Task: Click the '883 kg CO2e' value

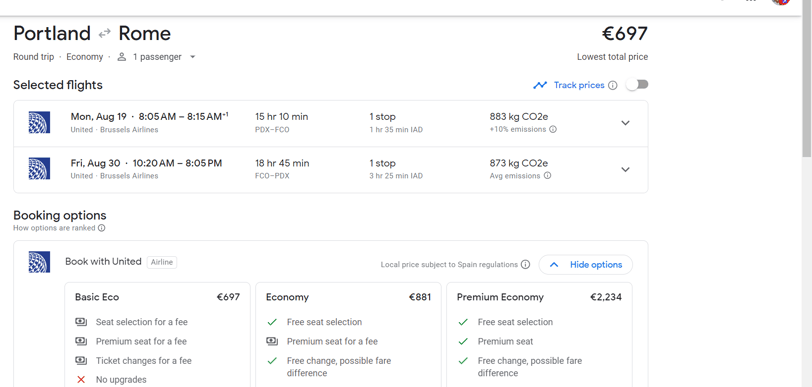Action: click(x=519, y=117)
